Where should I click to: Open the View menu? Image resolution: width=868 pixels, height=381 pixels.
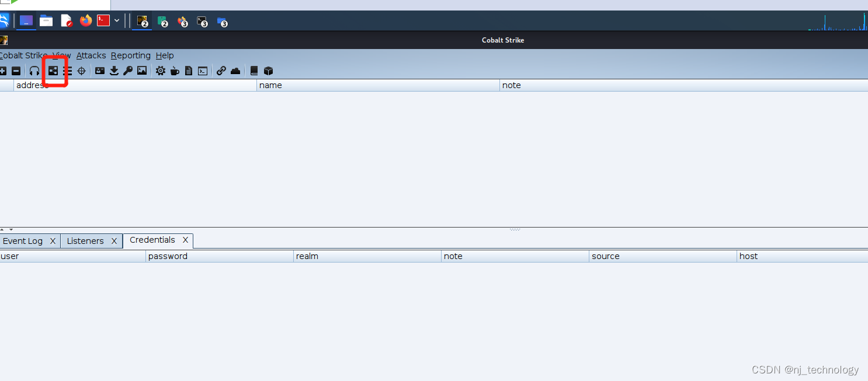[62, 55]
